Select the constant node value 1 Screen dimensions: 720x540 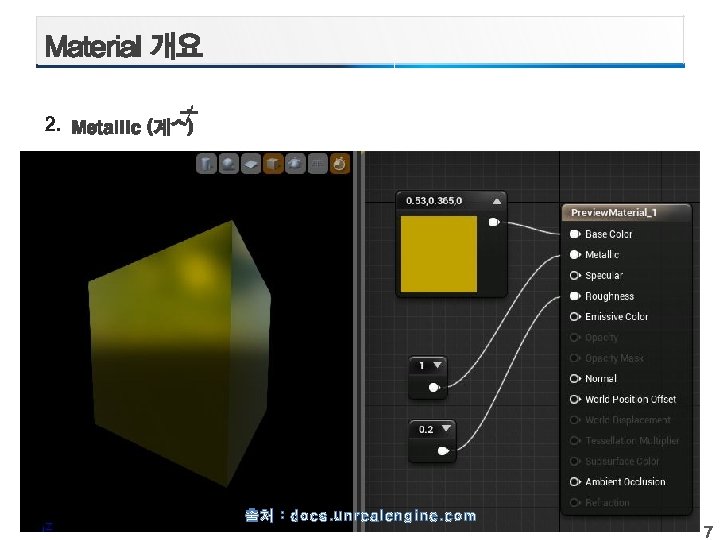[422, 366]
